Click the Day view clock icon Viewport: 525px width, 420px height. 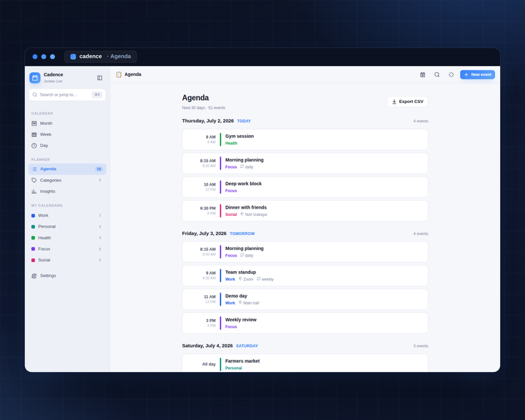[x=34, y=146]
